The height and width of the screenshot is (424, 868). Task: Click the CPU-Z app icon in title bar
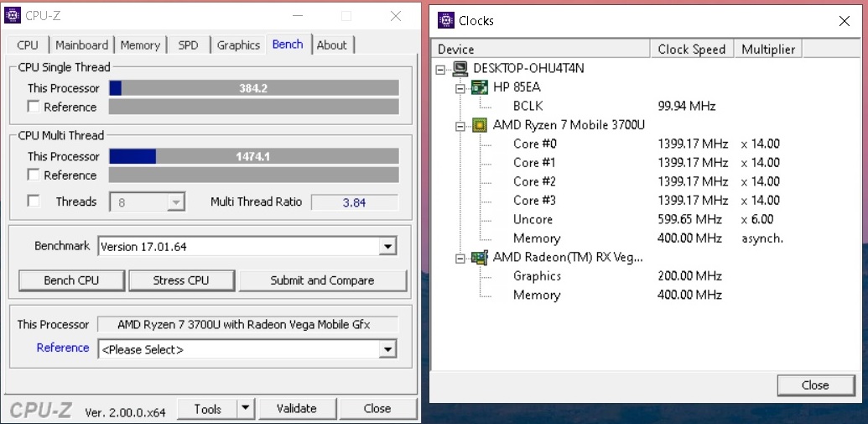pyautogui.click(x=13, y=15)
